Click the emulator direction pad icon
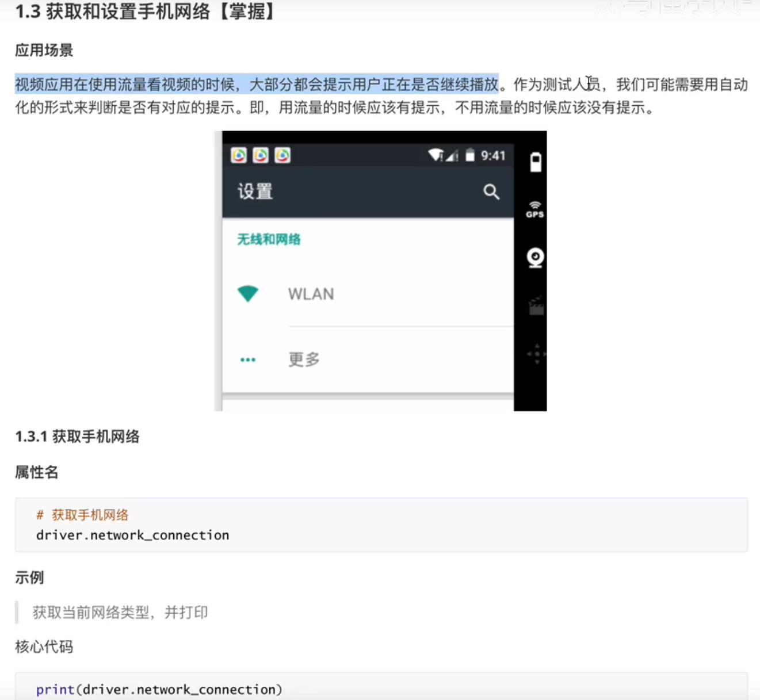This screenshot has width=760, height=700. [x=536, y=354]
